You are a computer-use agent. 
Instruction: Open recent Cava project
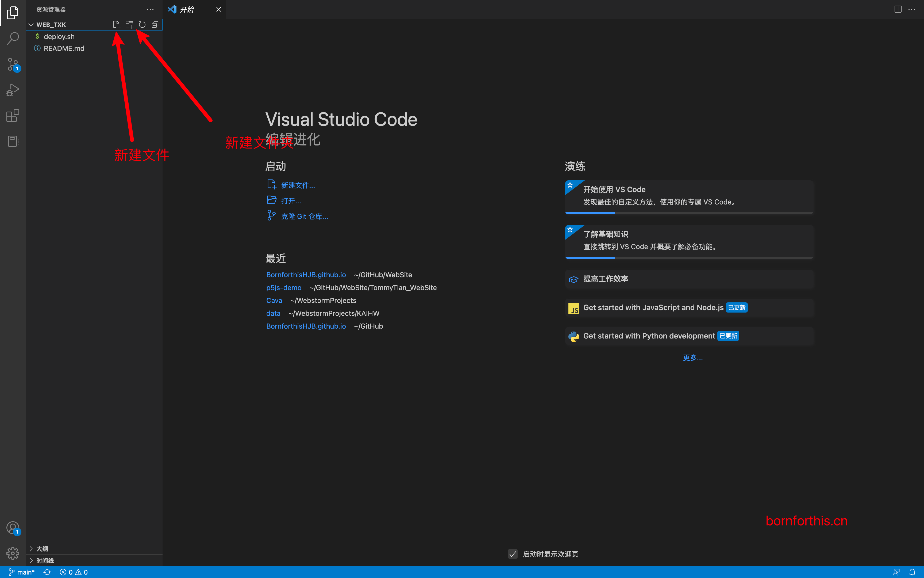pos(274,301)
